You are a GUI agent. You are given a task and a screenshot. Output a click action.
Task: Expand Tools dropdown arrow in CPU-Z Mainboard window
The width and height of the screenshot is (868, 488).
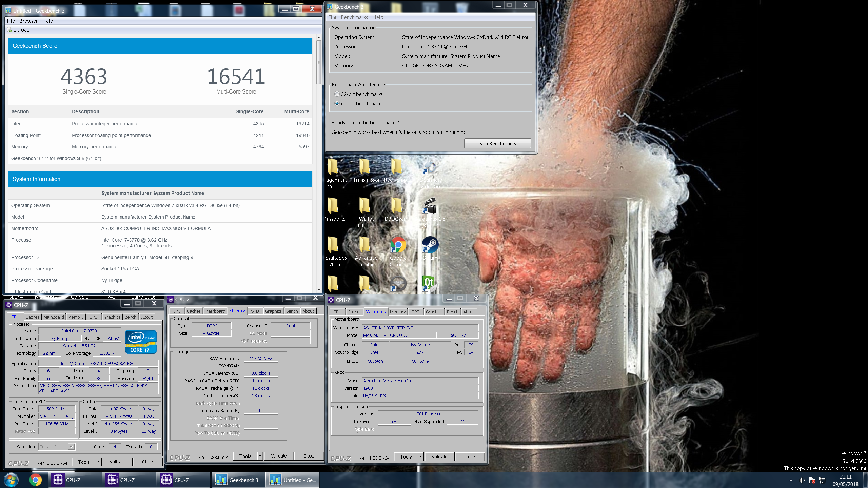[420, 456]
